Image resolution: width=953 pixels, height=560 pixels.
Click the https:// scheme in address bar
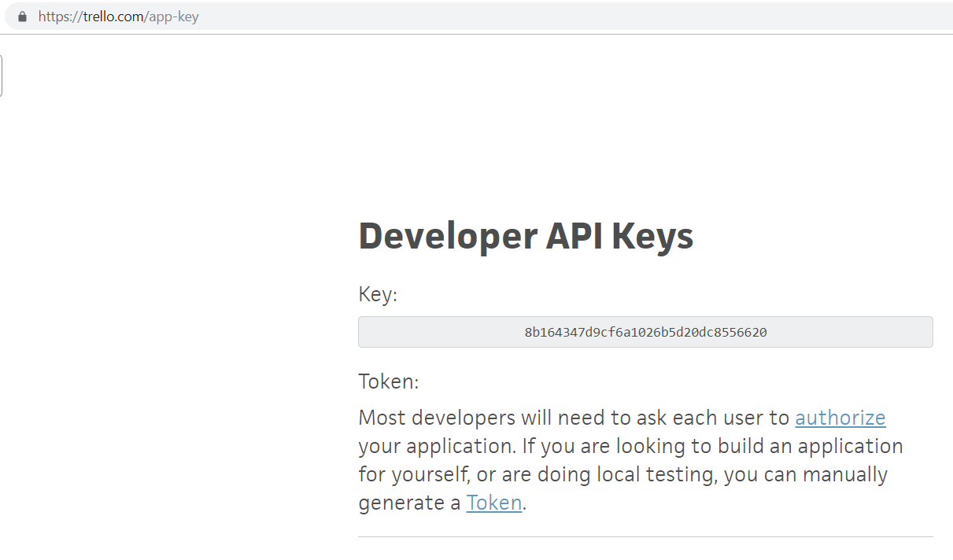60,17
